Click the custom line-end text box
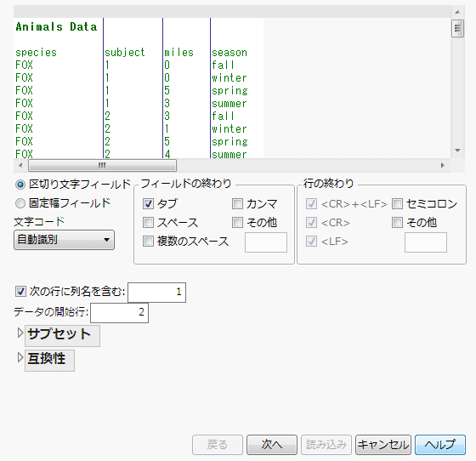The width and height of the screenshot is (476, 461). [426, 242]
